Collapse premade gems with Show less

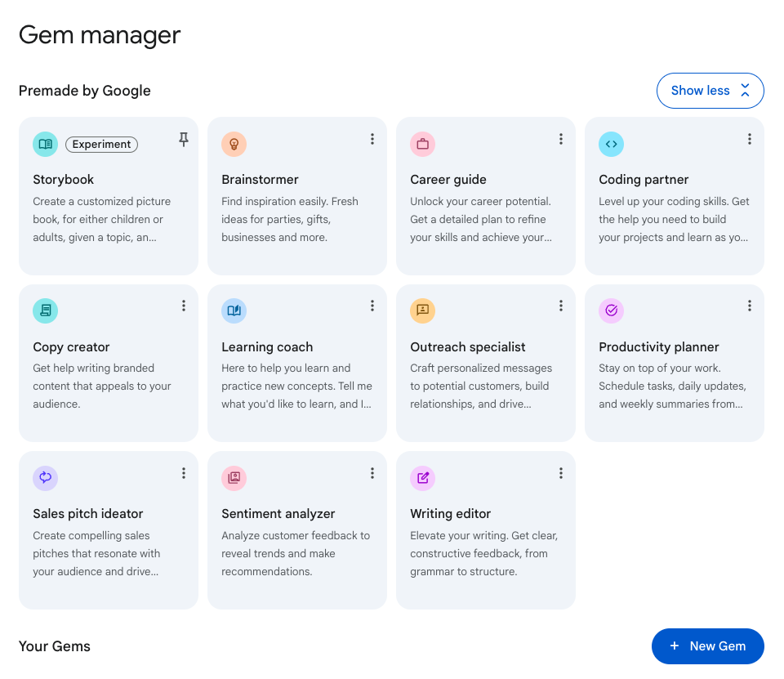[710, 91]
